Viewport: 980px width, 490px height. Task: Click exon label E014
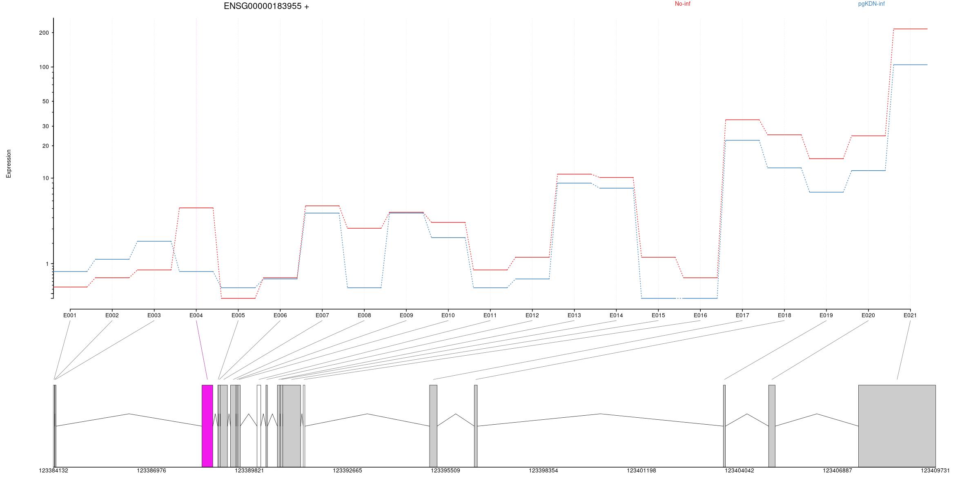point(616,315)
